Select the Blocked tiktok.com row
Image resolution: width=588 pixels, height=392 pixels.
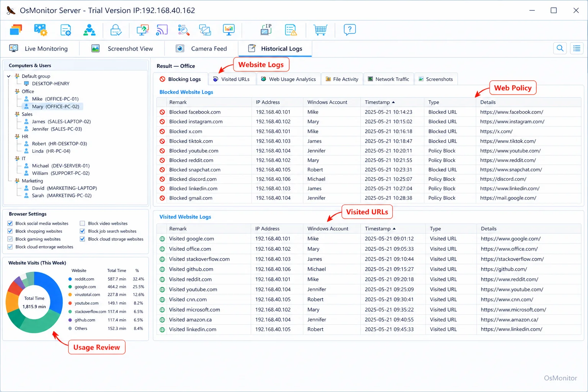(x=369, y=141)
